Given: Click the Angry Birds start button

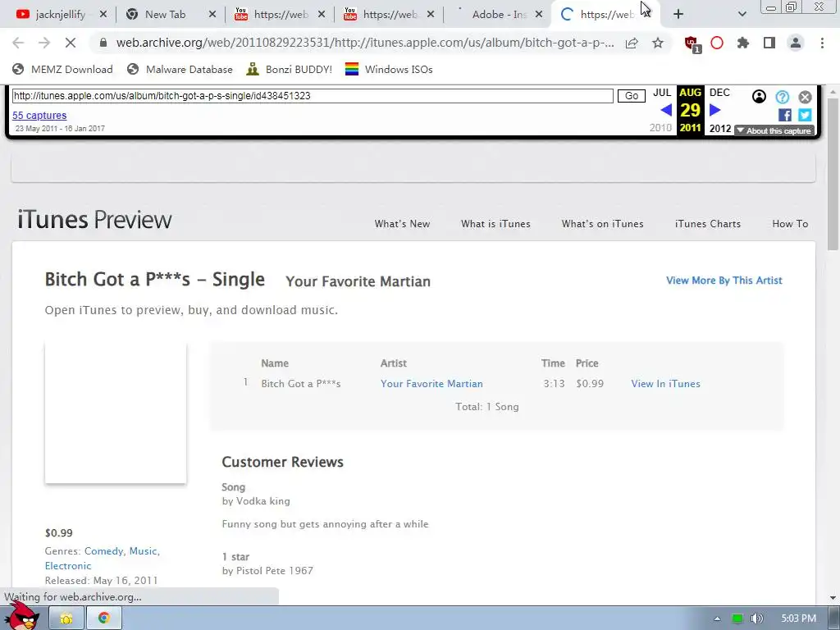Looking at the screenshot, I should [x=21, y=616].
